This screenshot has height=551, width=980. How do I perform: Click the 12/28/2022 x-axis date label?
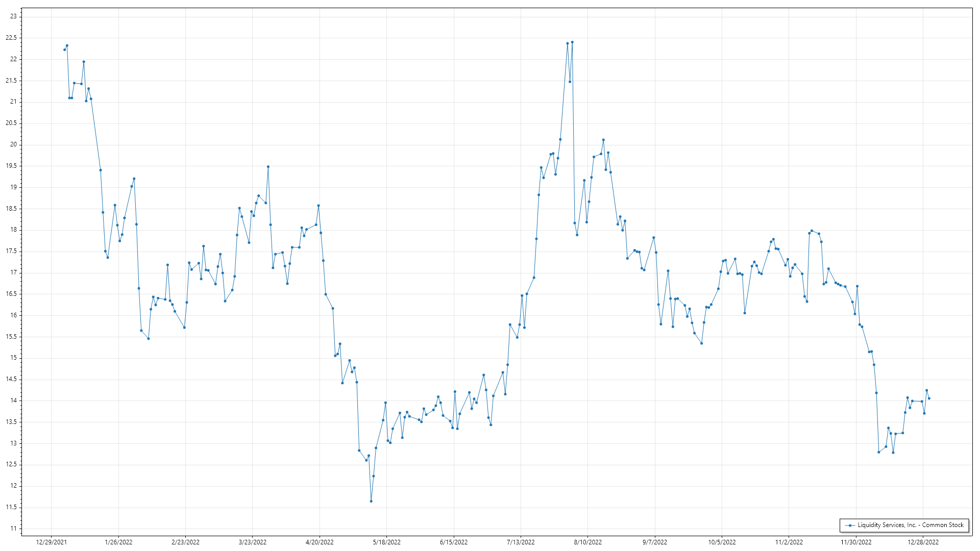click(x=923, y=542)
